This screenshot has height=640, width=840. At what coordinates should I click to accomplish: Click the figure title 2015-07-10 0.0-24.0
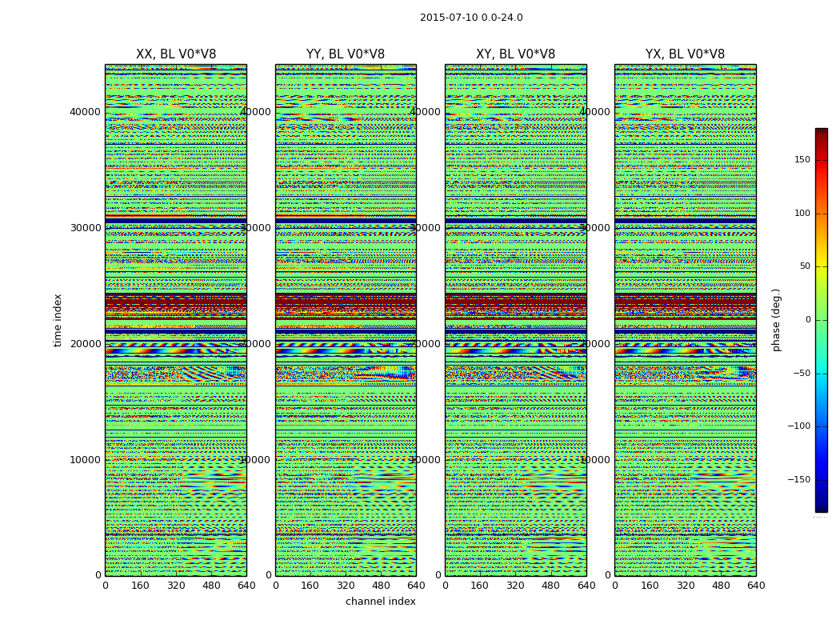click(471, 18)
